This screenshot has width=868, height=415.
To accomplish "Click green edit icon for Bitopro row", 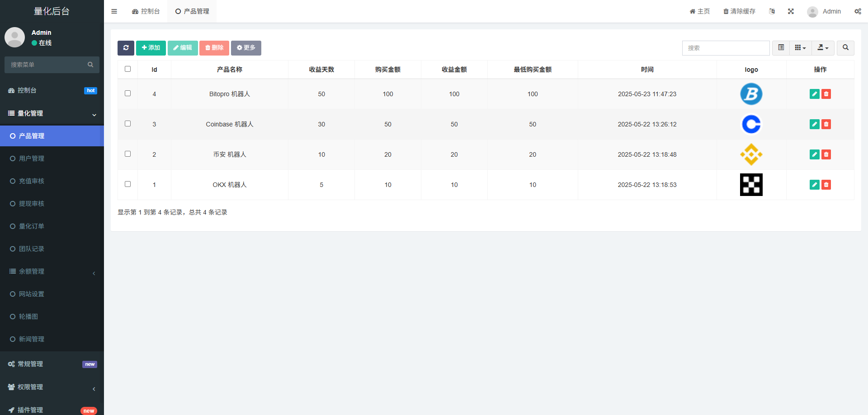I will (814, 94).
